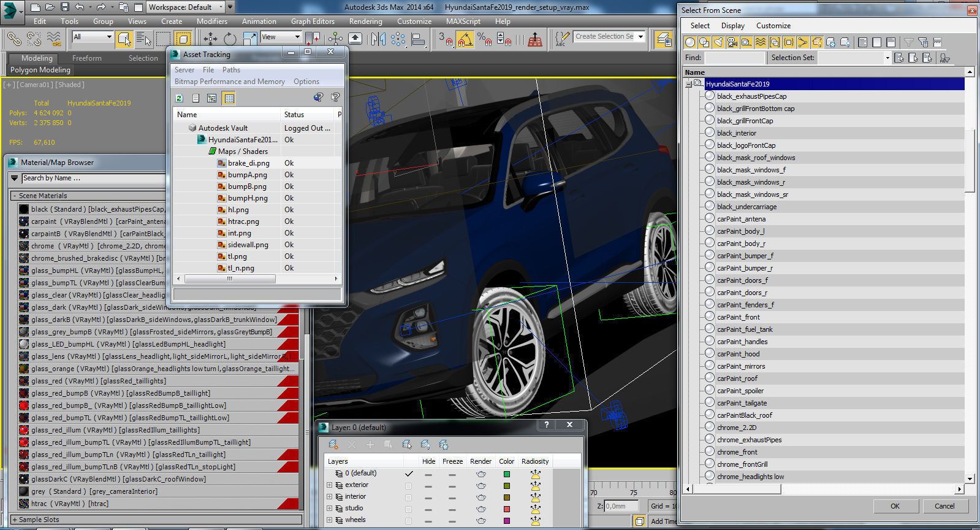
Task: Collapse the HyundaiSantaFe2019 tree node
Action: [x=689, y=84]
